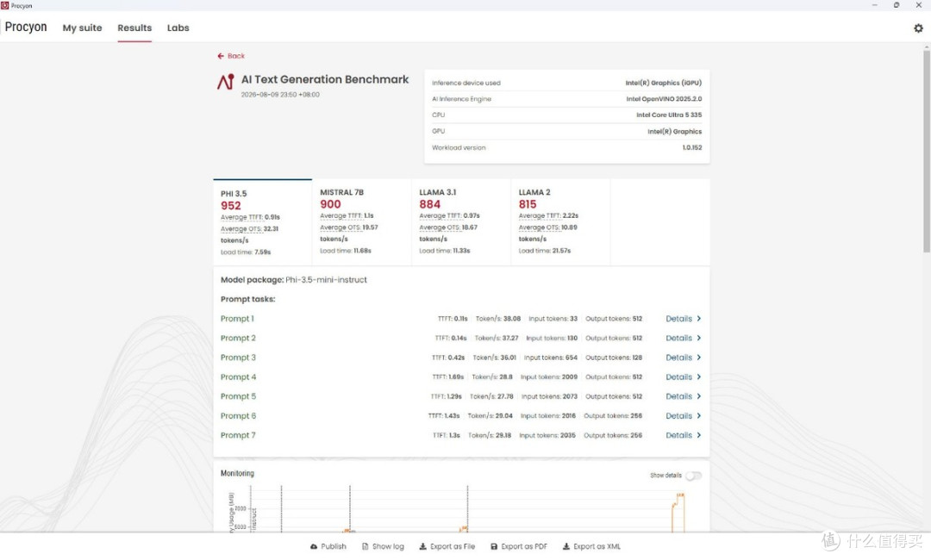The height and width of the screenshot is (560, 931).
Task: Click the Show log button label
Action: click(388, 546)
